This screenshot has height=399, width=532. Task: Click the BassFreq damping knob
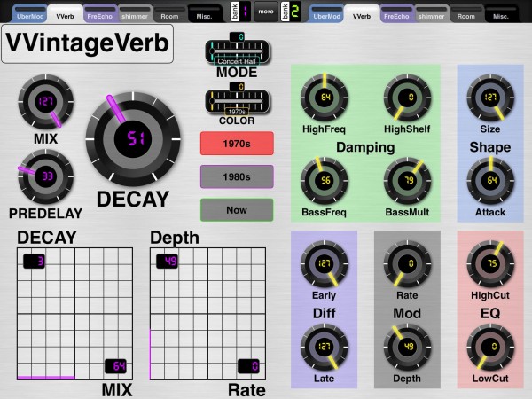(325, 181)
